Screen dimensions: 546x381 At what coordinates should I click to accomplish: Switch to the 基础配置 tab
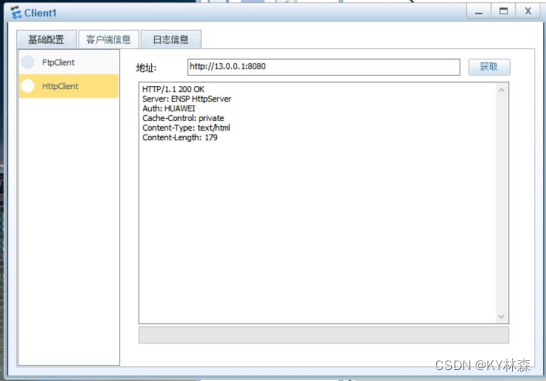[46, 39]
